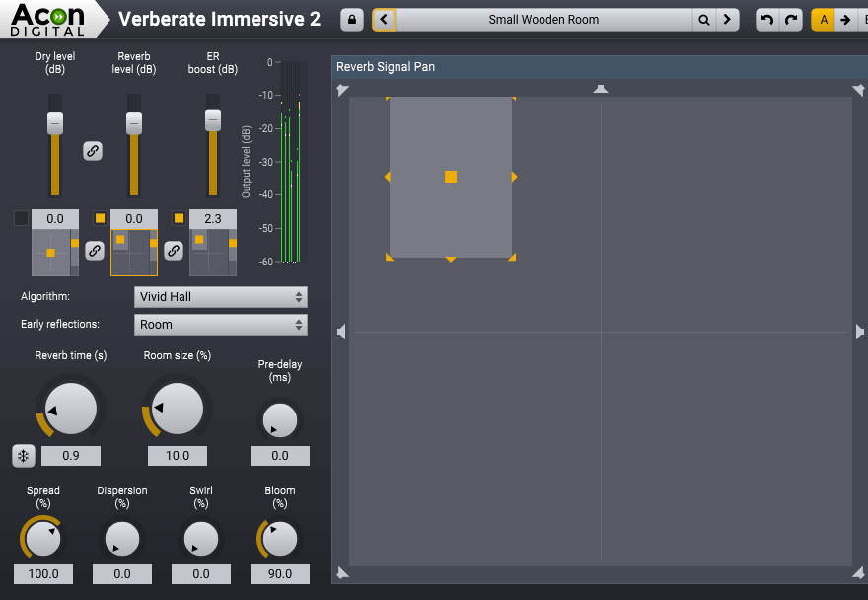Click bottom-left corner handle of pan rectangle
The image size is (868, 600).
(x=390, y=257)
